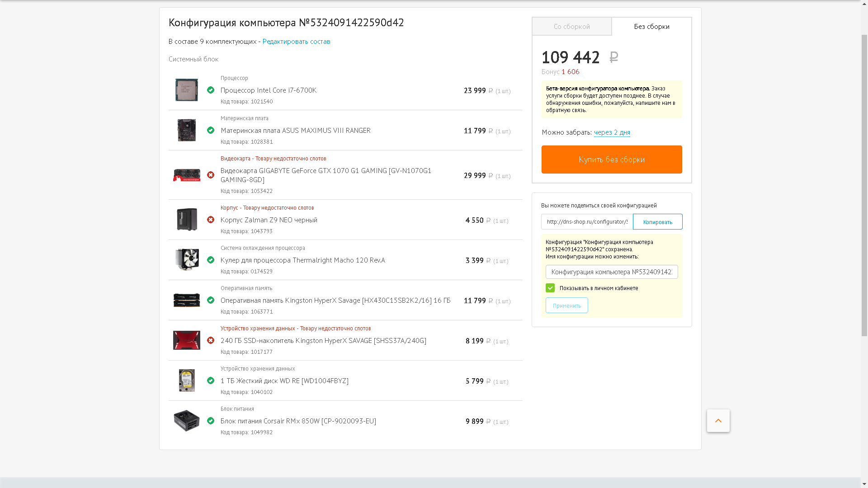The width and height of the screenshot is (868, 488).
Task: Select the 'Без сборки' tab
Action: tap(651, 27)
